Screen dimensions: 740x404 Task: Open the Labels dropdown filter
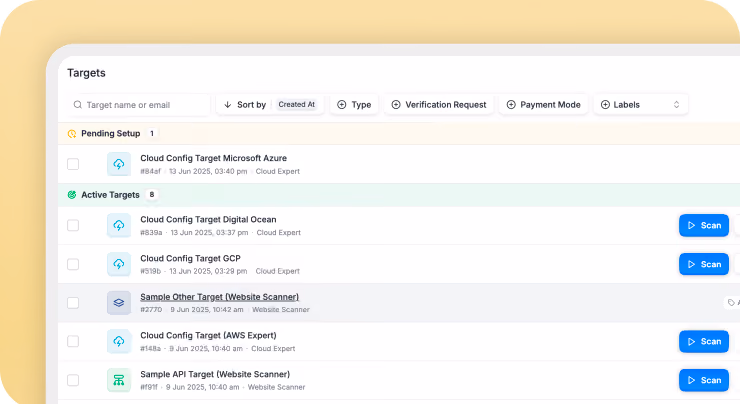tap(640, 105)
